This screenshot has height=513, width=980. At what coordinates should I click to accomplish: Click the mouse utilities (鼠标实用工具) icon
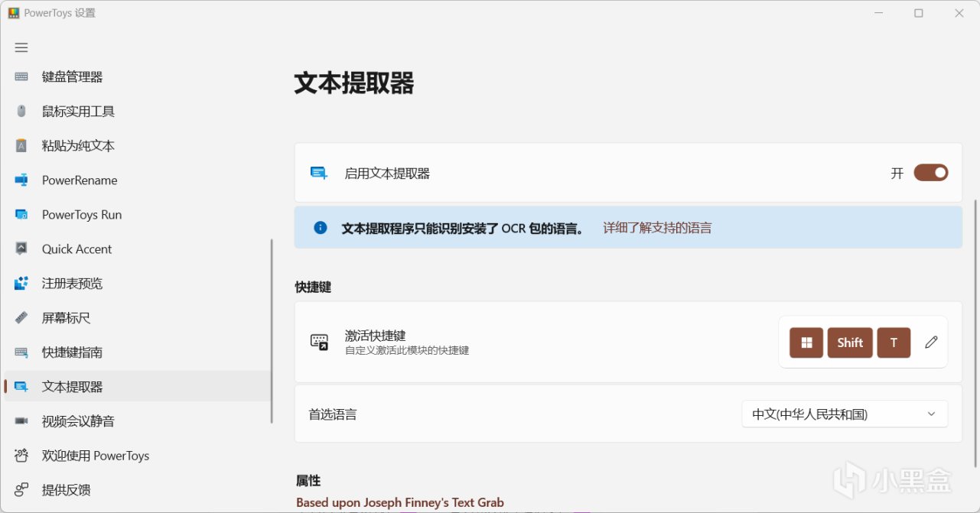click(21, 111)
